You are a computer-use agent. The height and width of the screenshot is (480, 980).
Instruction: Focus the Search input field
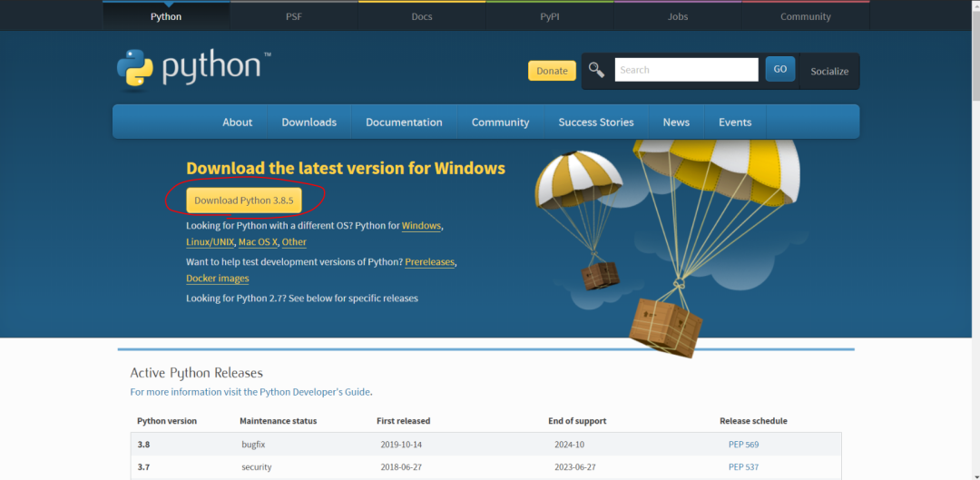686,69
